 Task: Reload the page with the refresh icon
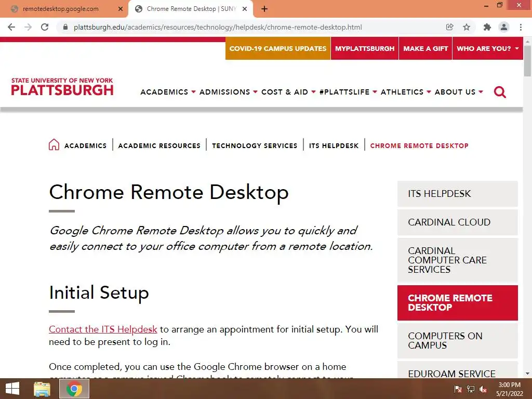coord(45,27)
